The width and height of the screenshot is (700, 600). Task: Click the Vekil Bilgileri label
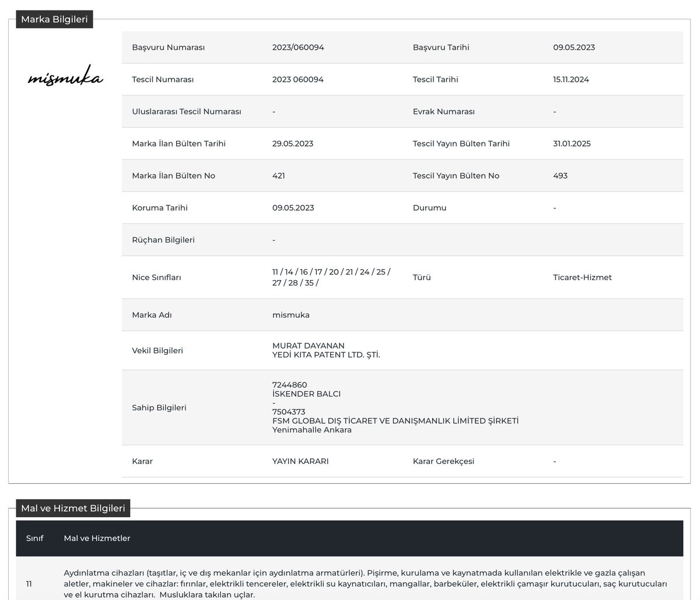[157, 351]
